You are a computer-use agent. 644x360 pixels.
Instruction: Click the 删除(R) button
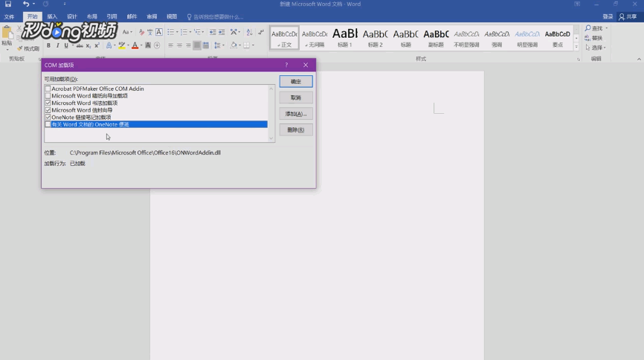(296, 130)
